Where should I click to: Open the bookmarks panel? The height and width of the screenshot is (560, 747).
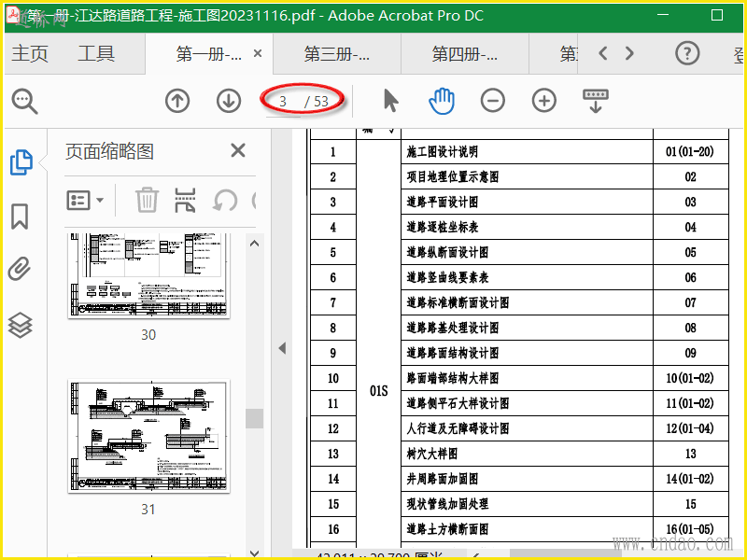point(20,217)
